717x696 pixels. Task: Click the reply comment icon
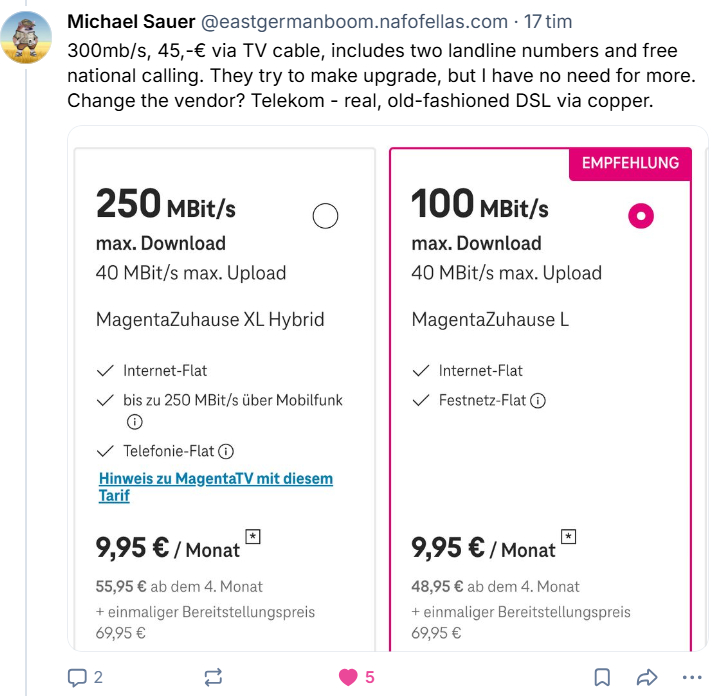point(78,677)
